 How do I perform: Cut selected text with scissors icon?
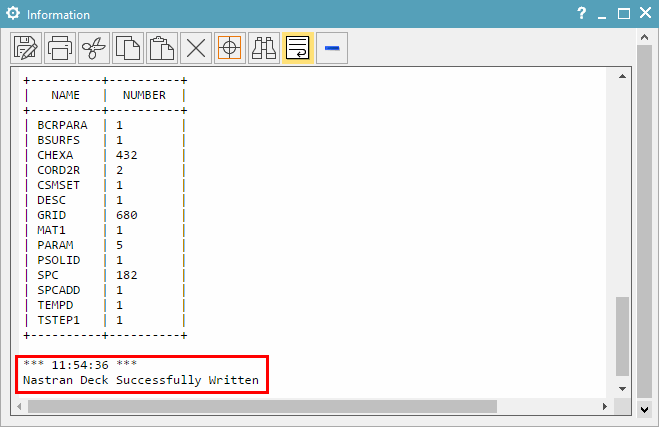94,48
